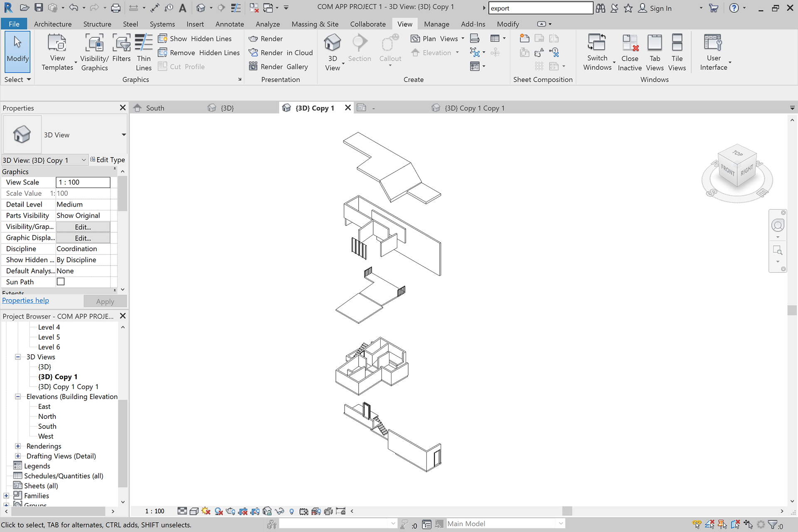Open Render in Cloud
Image resolution: width=798 pixels, height=532 pixels.
coord(281,53)
